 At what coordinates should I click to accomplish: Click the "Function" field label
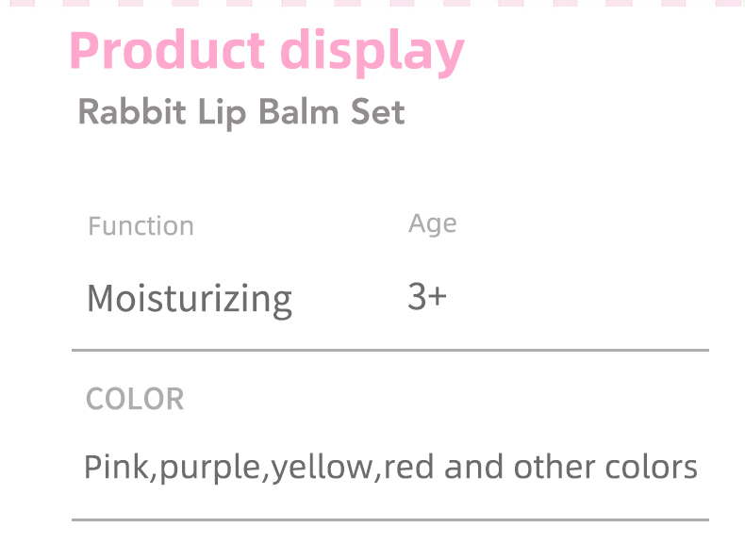tap(141, 226)
